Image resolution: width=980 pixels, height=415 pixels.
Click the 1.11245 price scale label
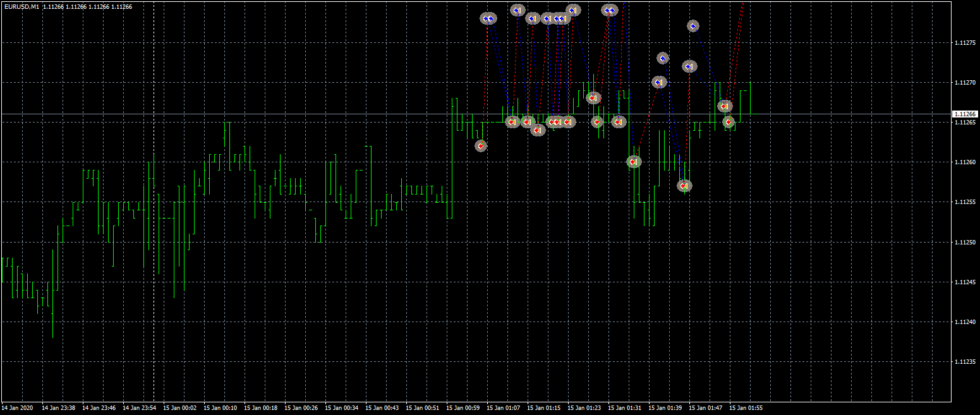pyautogui.click(x=965, y=282)
